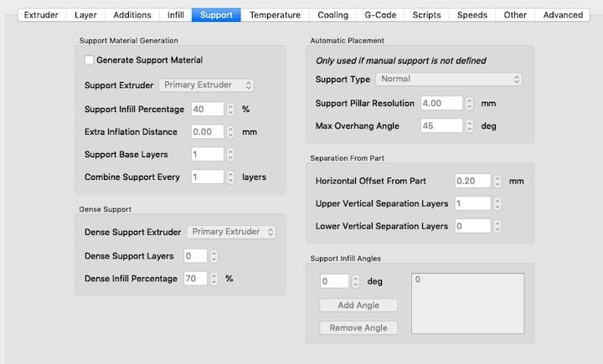
Task: Click the Support Base Layers stepper
Action: click(x=230, y=155)
